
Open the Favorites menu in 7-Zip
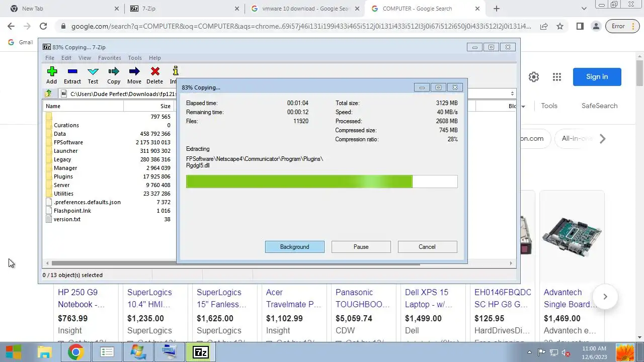coord(110,58)
